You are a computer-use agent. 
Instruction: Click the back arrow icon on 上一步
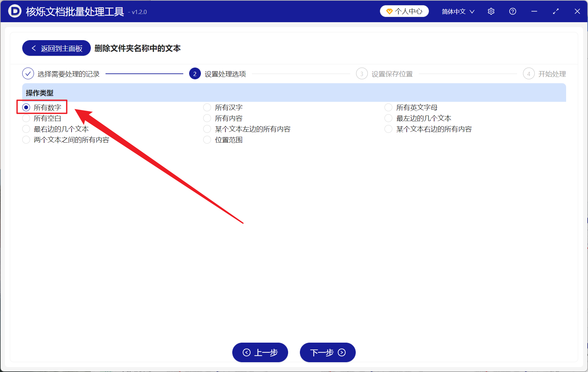point(247,352)
